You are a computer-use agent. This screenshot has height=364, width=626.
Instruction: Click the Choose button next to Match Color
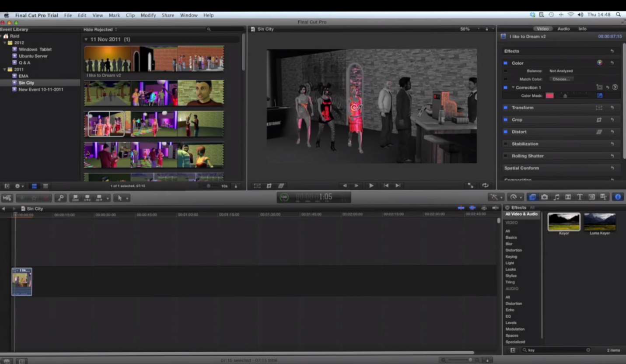(561, 79)
